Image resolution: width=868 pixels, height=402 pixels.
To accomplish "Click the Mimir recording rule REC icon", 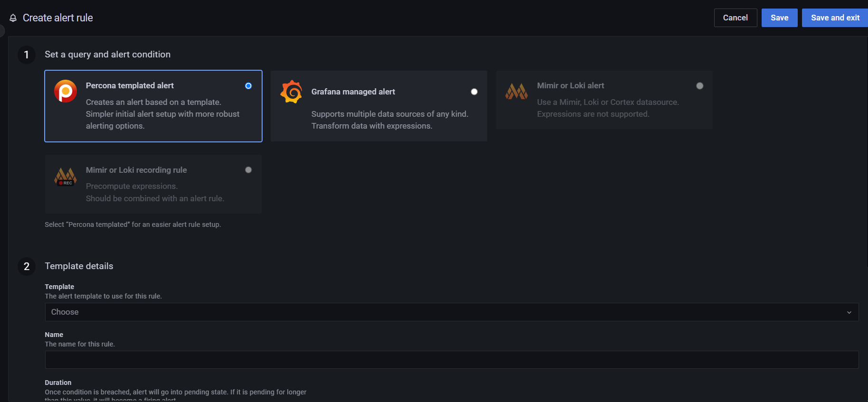I will click(66, 177).
